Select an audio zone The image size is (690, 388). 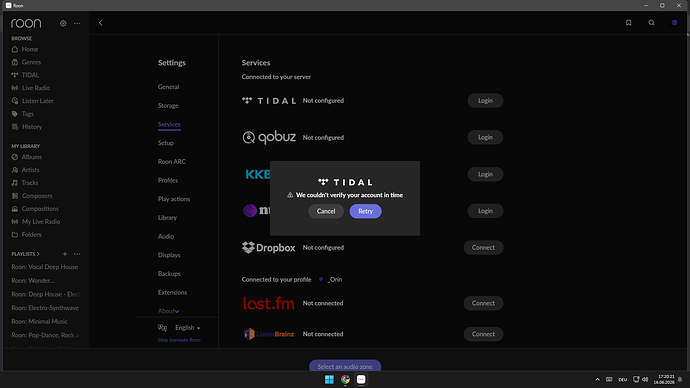click(345, 366)
